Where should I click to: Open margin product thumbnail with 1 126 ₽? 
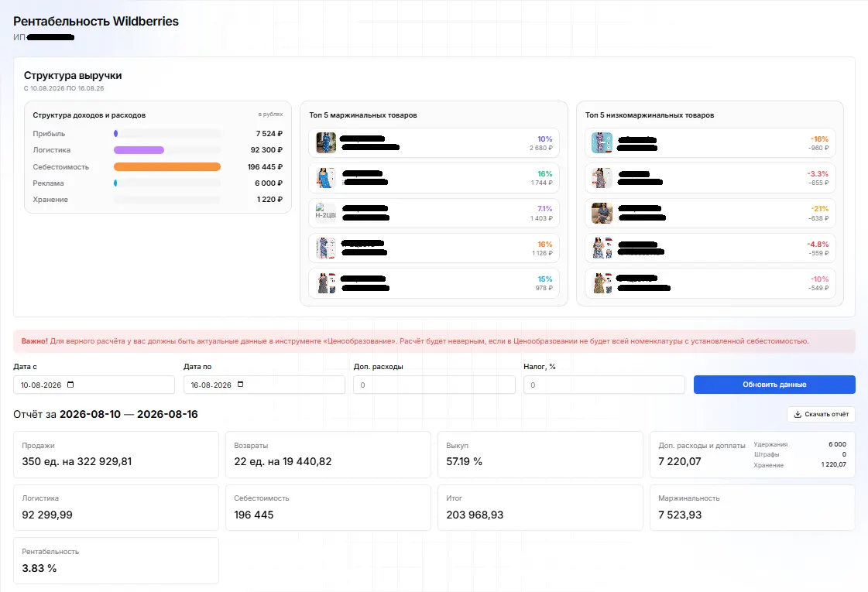pos(325,248)
